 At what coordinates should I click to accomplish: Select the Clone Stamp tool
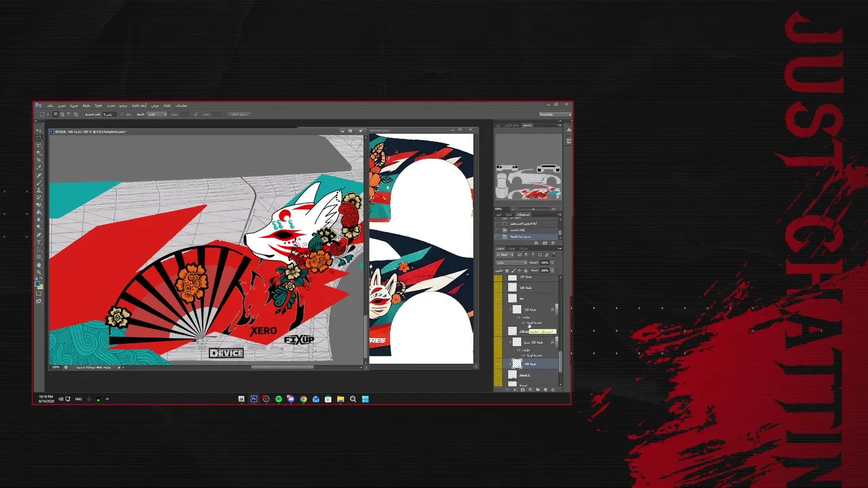[39, 190]
